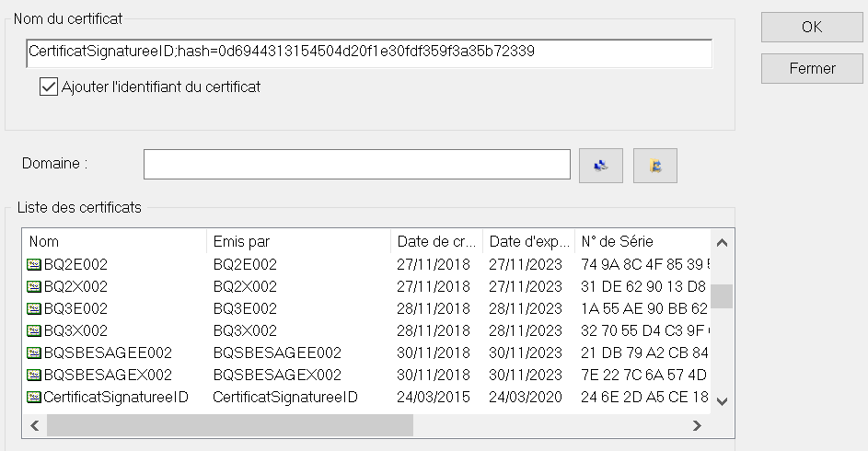Uncheck Ajouter l'identifiant du certificat
The image size is (868, 451).
[x=49, y=87]
